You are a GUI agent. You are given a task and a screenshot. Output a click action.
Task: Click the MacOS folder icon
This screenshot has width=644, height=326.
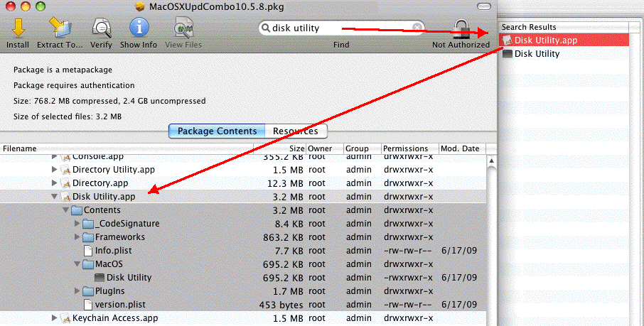click(88, 264)
